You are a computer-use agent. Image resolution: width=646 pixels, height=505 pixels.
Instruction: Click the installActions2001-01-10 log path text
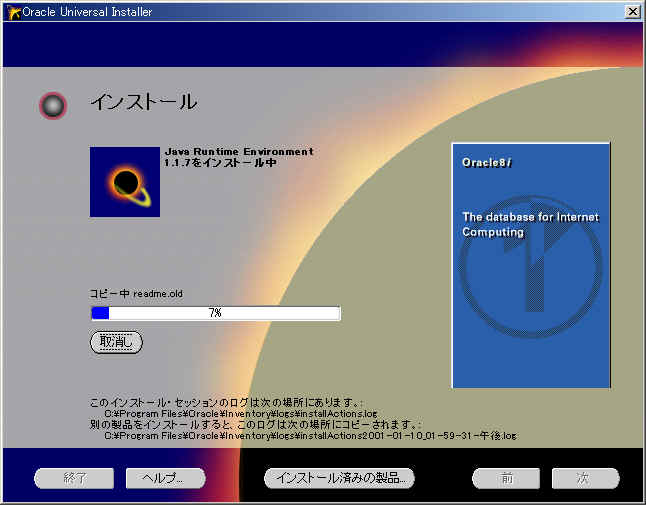(x=310, y=436)
